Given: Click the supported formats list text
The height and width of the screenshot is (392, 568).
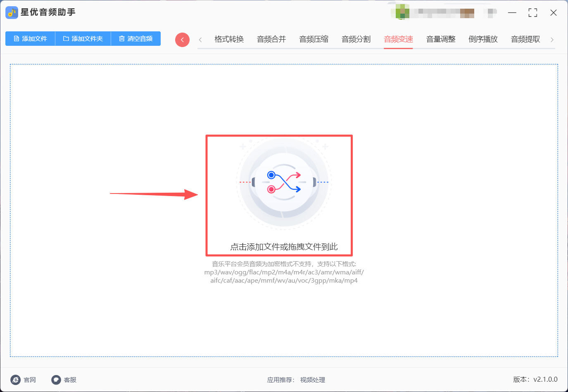Looking at the screenshot, I should coord(284,272).
